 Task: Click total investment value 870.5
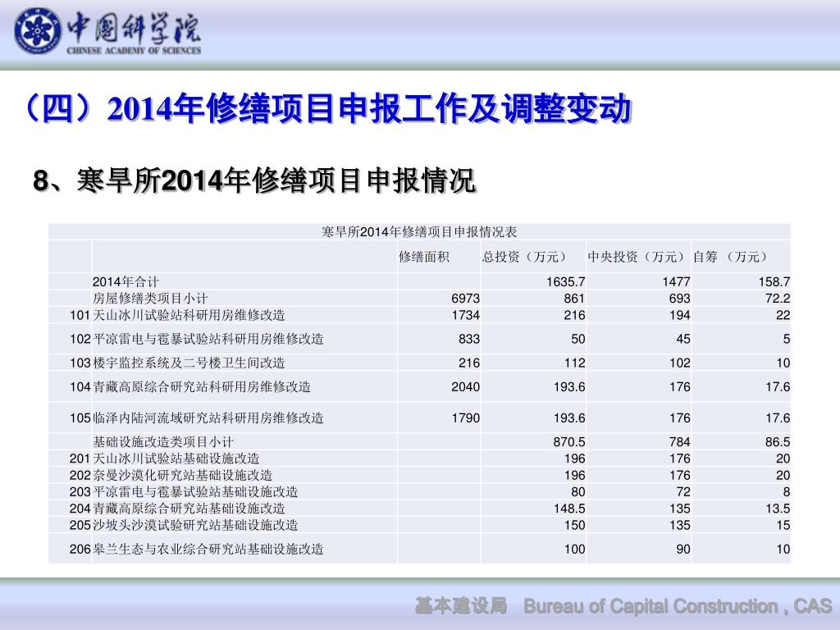click(x=569, y=442)
